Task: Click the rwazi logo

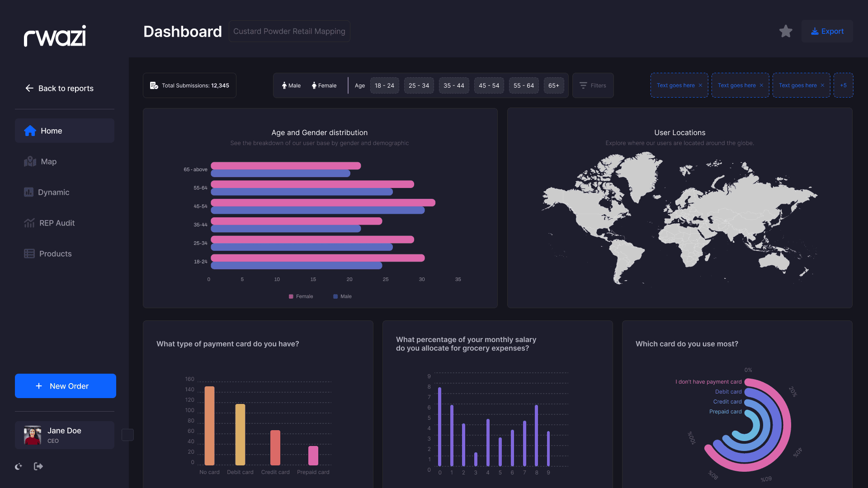Action: pos(55,36)
